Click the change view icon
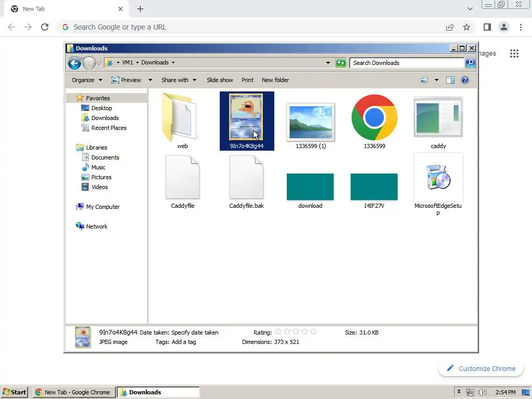Viewport: 532px width, 399px height. click(424, 80)
